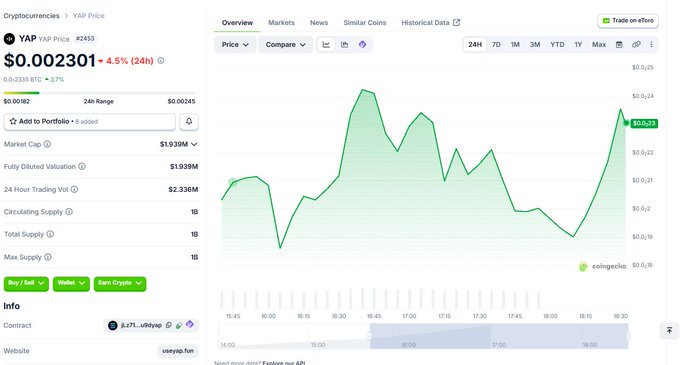Open the calendar date range picker

tap(619, 45)
